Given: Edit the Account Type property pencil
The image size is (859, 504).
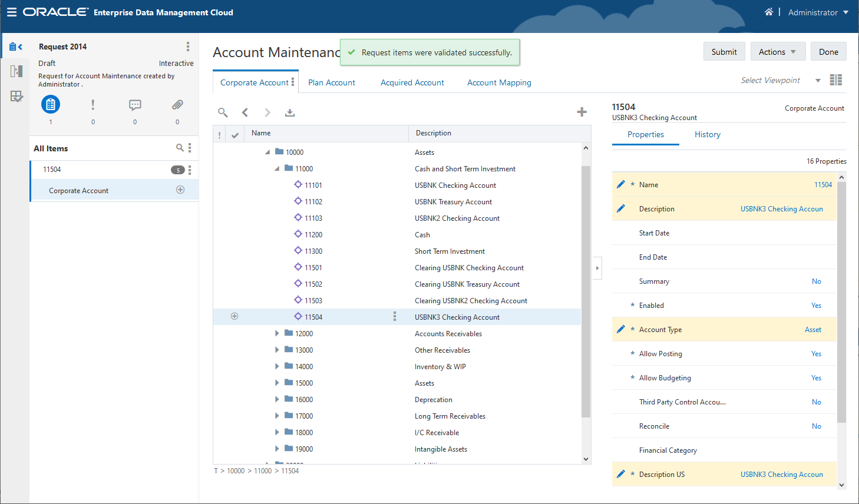Looking at the screenshot, I should 620,329.
